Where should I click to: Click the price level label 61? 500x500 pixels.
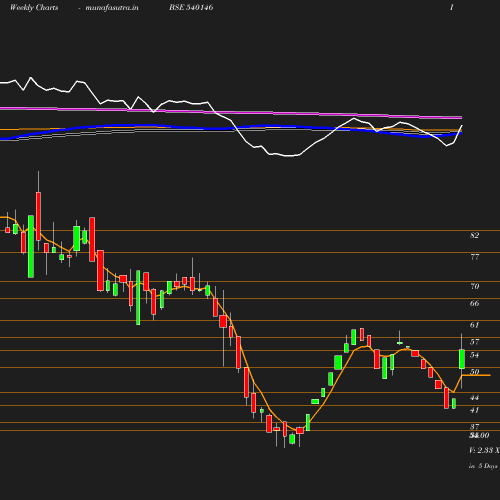pos(475,325)
